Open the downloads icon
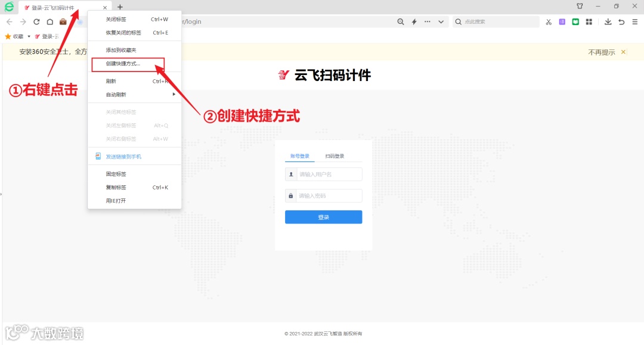The width and height of the screenshot is (644, 345). 608,21
